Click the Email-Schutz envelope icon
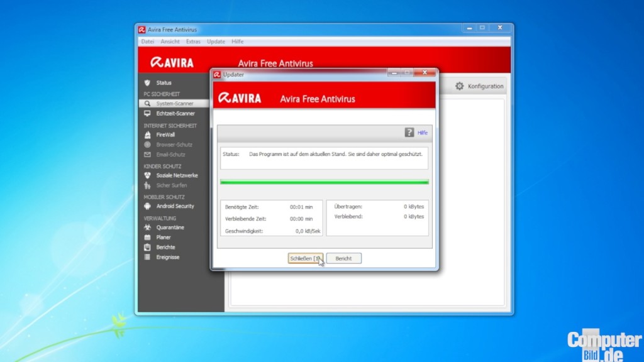This screenshot has height=362, width=644. [x=147, y=155]
